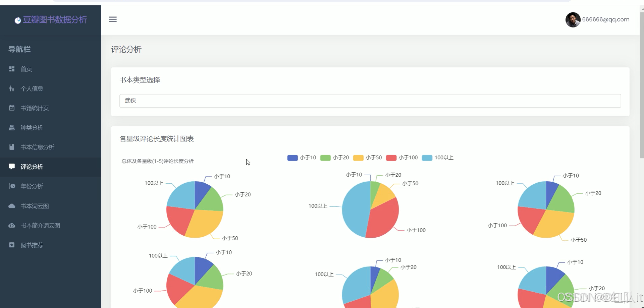Image resolution: width=644 pixels, height=308 pixels.
Task: Go to 书籍统计页
Action: pyautogui.click(x=50, y=108)
